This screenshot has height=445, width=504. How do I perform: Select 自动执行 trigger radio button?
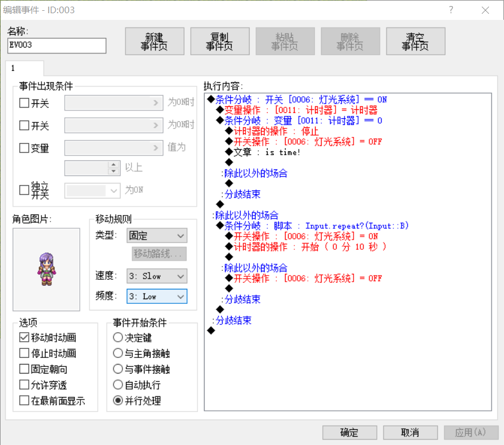pos(118,384)
